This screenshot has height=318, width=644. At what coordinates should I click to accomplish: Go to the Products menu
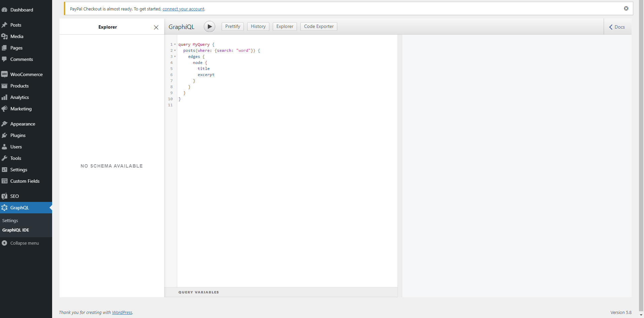click(x=26, y=86)
